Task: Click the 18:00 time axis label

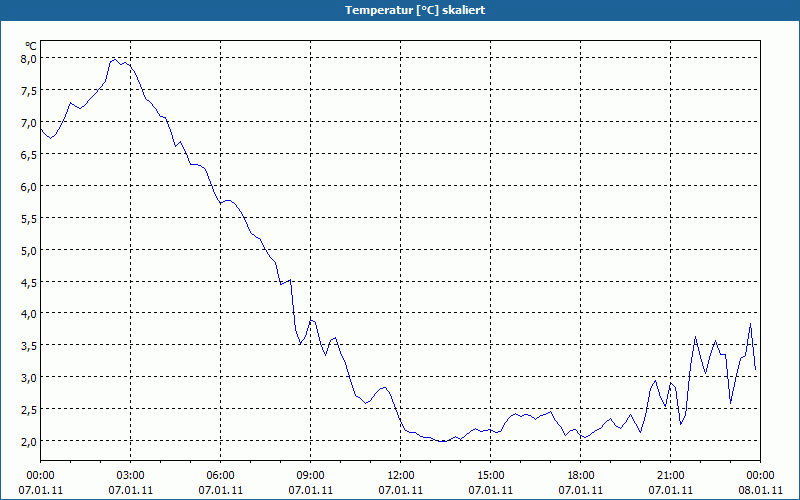Action: (x=581, y=476)
